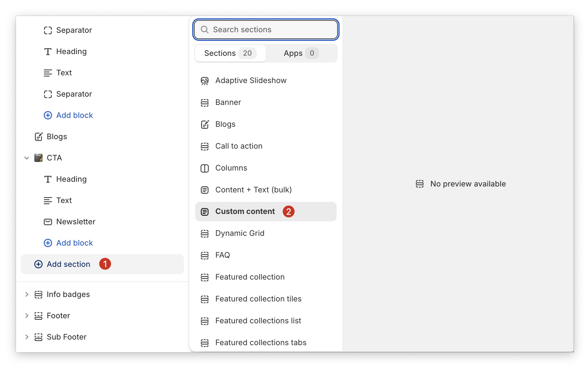
Task: Click the magnifier icon in search field
Action: [204, 30]
